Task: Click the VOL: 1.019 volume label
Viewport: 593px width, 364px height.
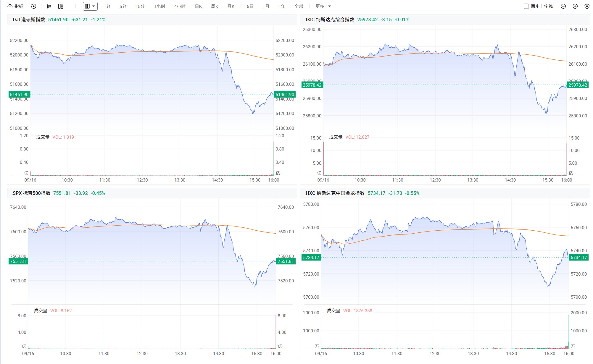Action: click(63, 137)
